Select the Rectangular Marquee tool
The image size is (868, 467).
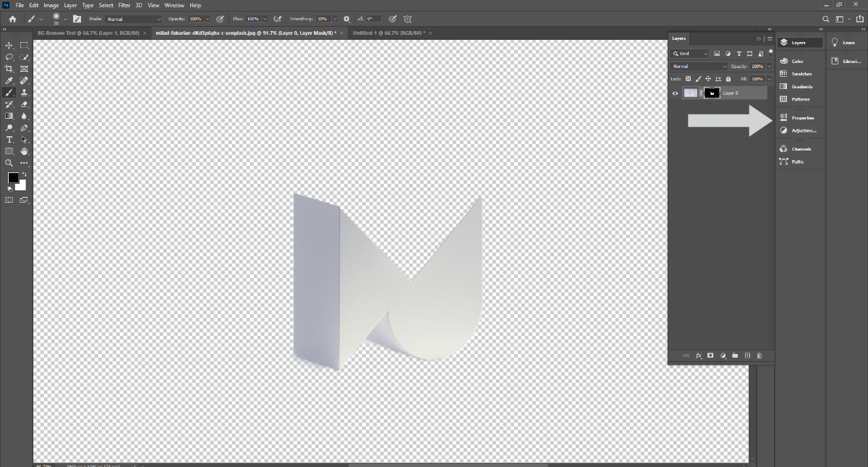point(24,45)
